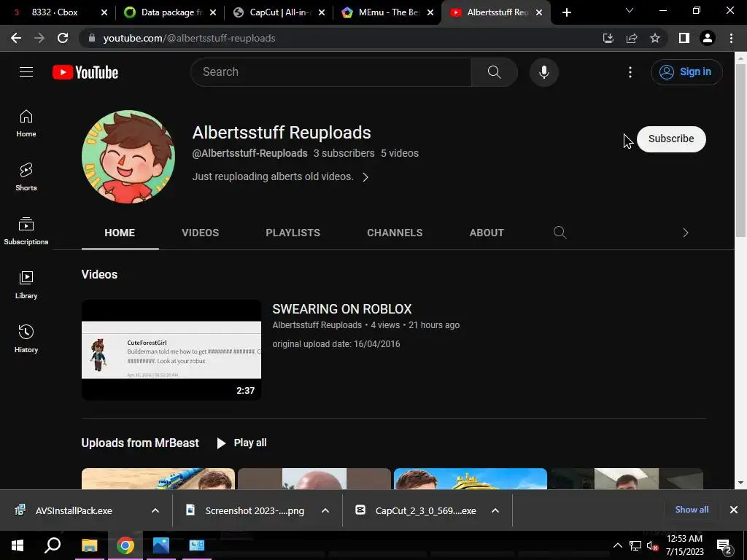Show all downloads

point(692,510)
